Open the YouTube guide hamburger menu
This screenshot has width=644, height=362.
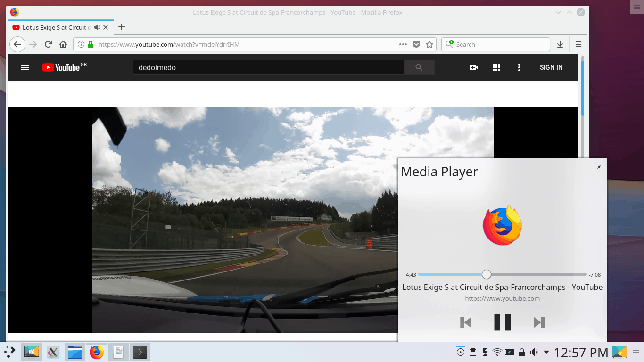25,67
